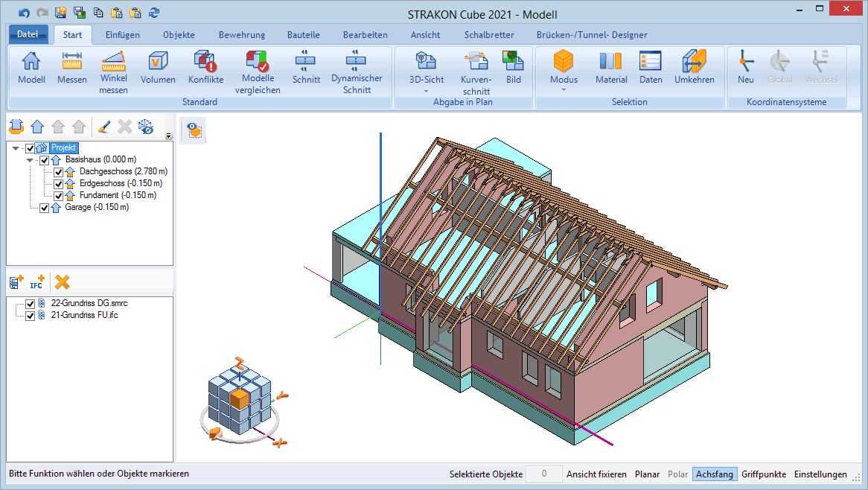Screen dimensions: 868x490
Task: Toggle the Dachgeschoss checkbox
Action: point(58,172)
